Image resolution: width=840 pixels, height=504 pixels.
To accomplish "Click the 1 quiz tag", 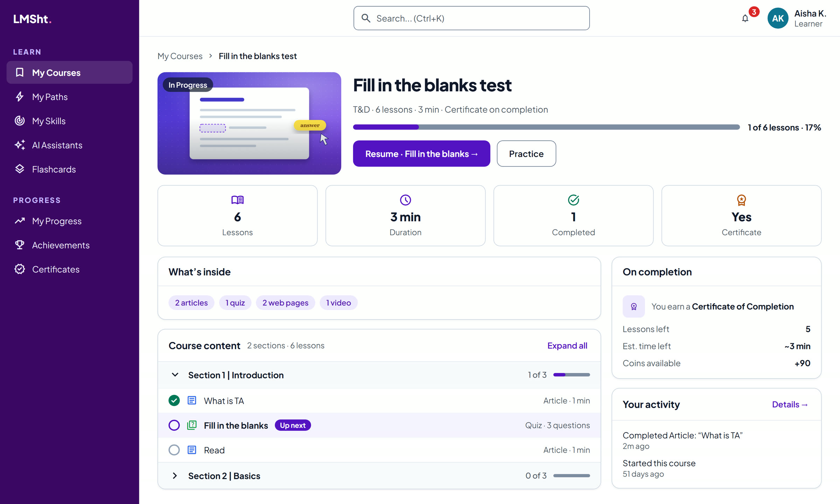I will (235, 303).
